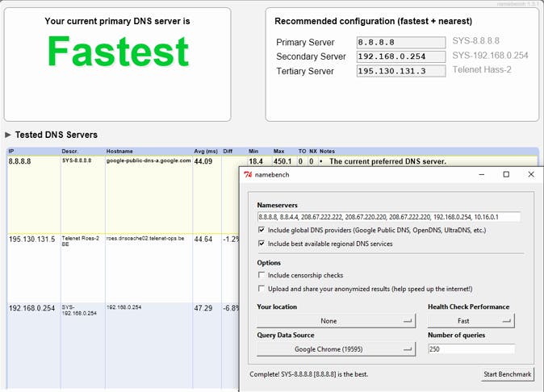Open the Your location dropdown
The image size is (544, 392).
pyautogui.click(x=336, y=321)
